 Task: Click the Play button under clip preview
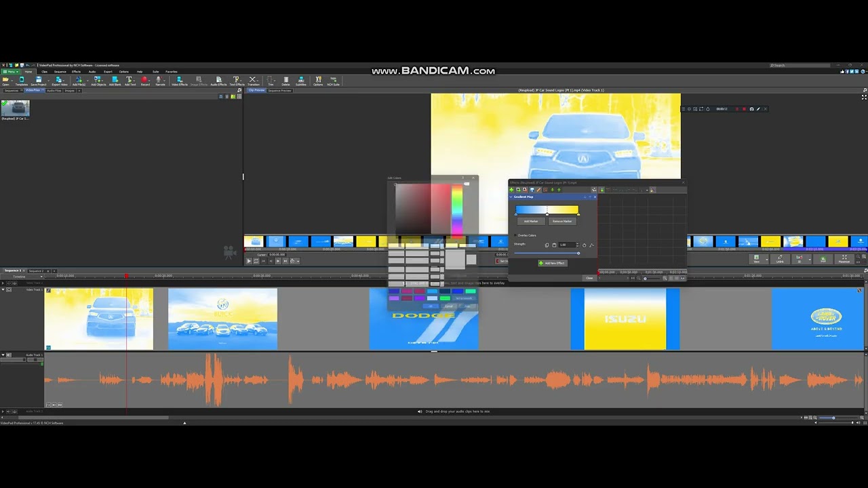[248, 260]
